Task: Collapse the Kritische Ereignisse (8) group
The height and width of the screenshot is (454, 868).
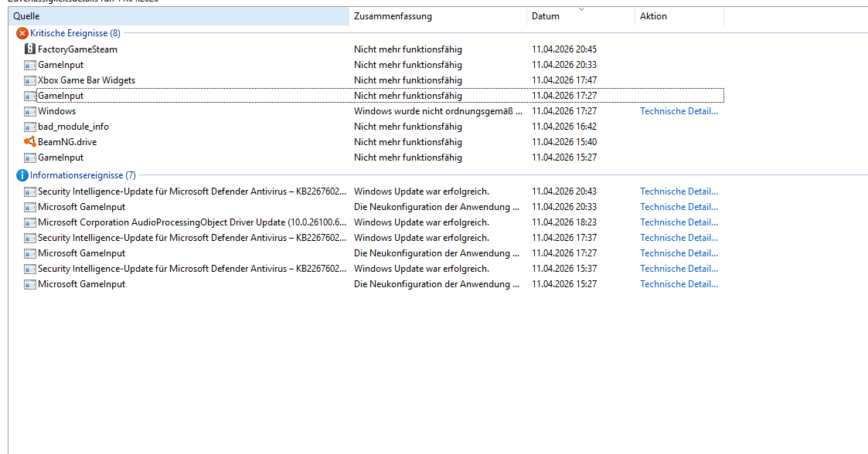Action: 75,33
